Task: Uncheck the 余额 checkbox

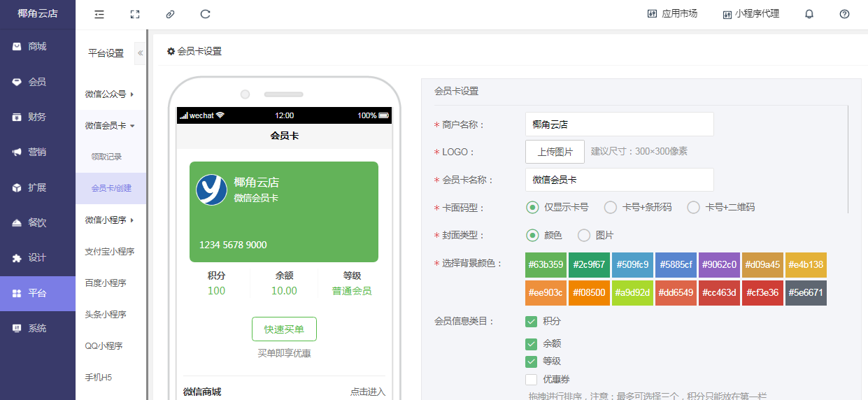Action: tap(531, 344)
